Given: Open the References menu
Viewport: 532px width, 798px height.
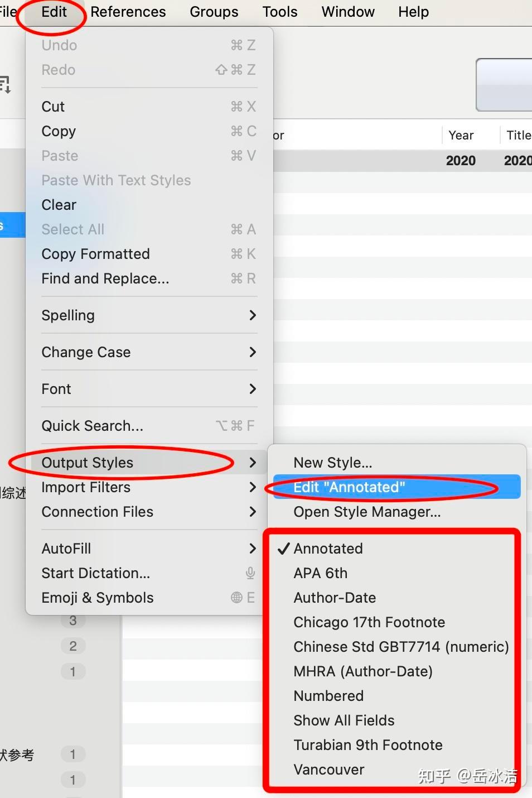Looking at the screenshot, I should coord(128,12).
